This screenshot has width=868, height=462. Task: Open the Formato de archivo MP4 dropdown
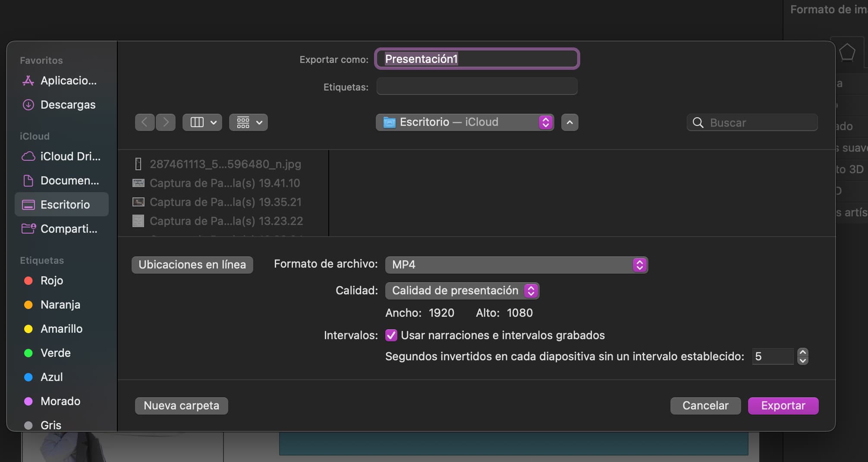516,265
